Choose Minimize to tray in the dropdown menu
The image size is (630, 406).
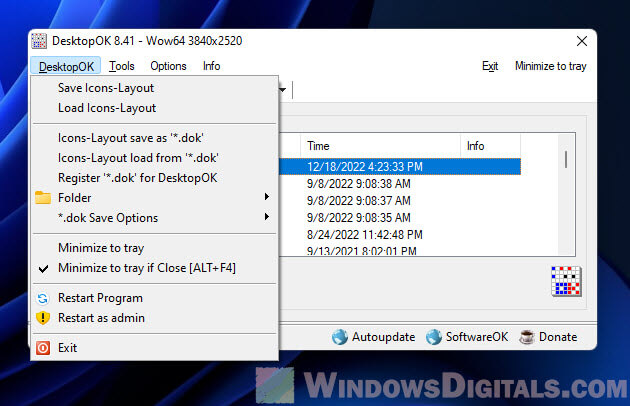(x=155, y=248)
